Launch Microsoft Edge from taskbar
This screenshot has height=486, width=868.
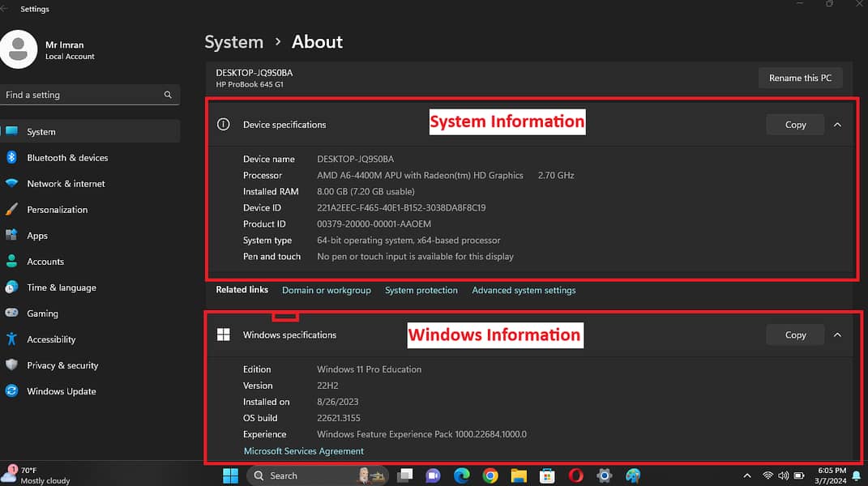[x=462, y=475]
